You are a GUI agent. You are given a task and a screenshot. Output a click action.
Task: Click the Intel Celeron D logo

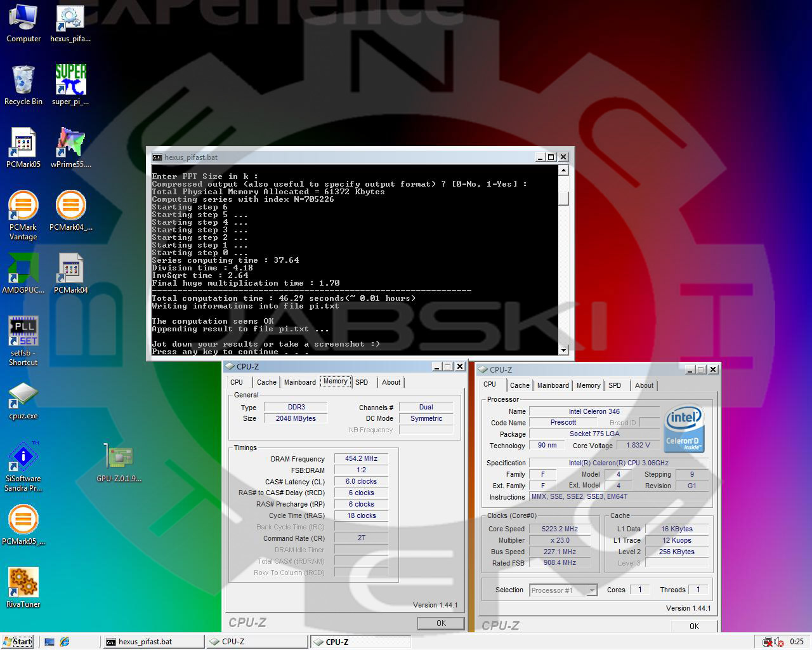pyautogui.click(x=684, y=428)
